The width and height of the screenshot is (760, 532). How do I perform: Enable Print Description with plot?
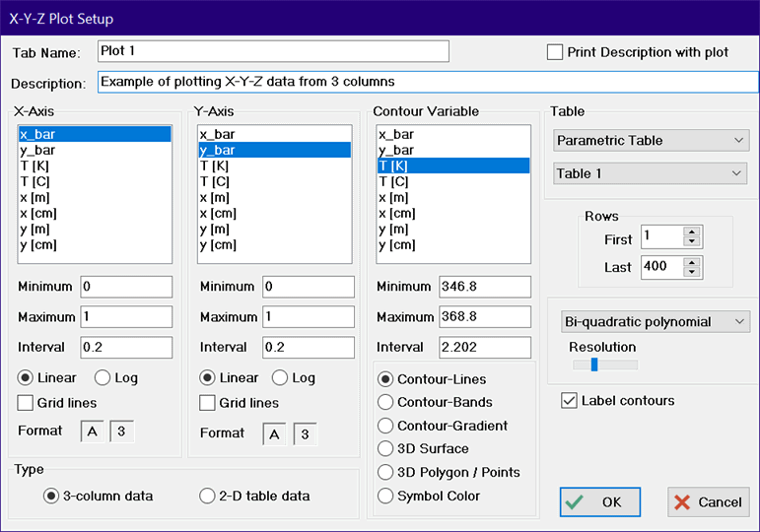click(x=555, y=52)
